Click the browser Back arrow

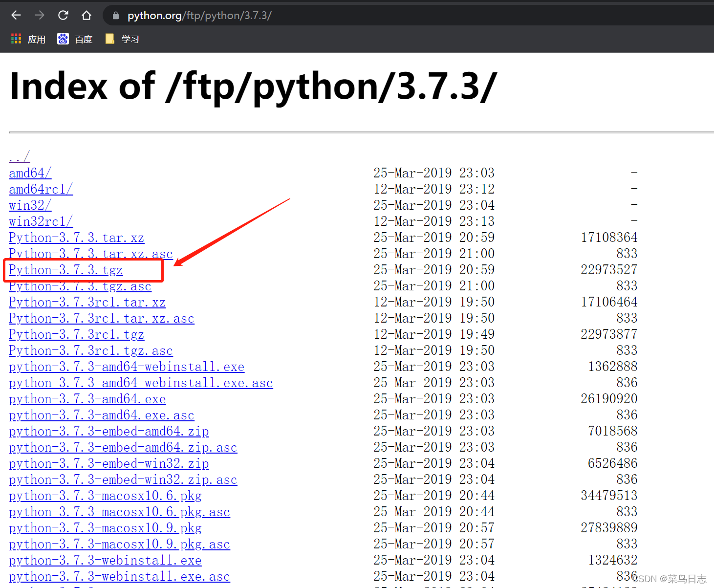coord(16,15)
